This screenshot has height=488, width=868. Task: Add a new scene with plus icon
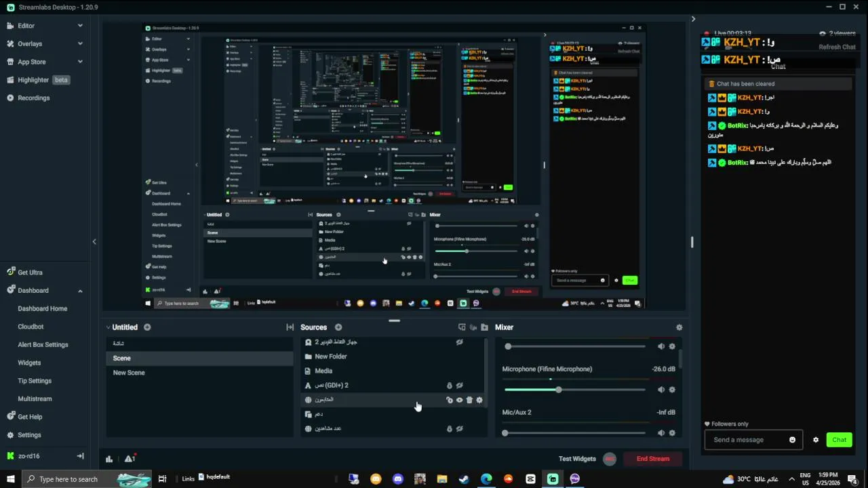pos(147,327)
